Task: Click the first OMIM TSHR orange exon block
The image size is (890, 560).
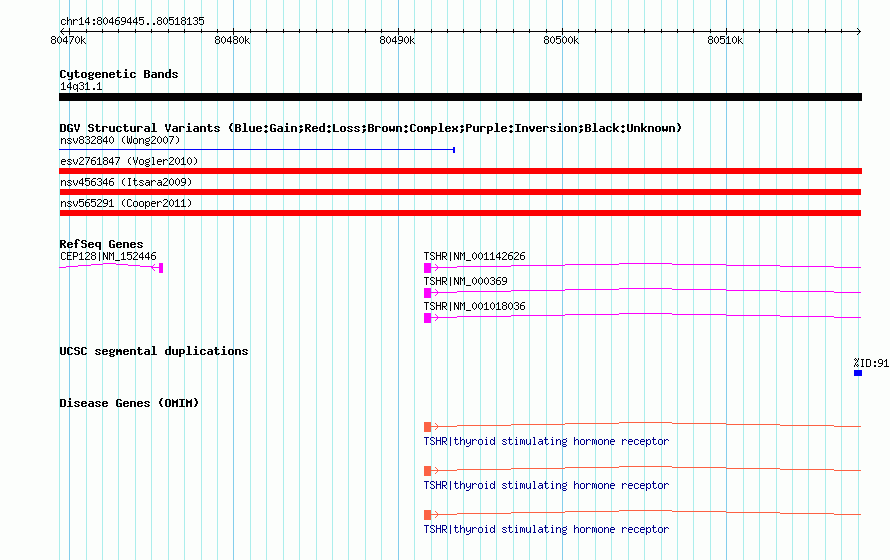Action: (x=427, y=427)
